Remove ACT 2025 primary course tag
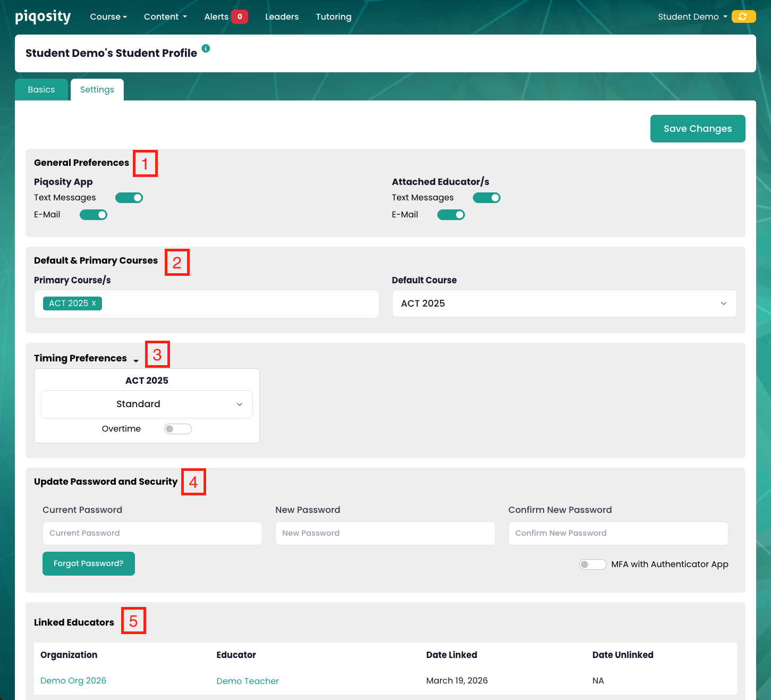 point(94,303)
